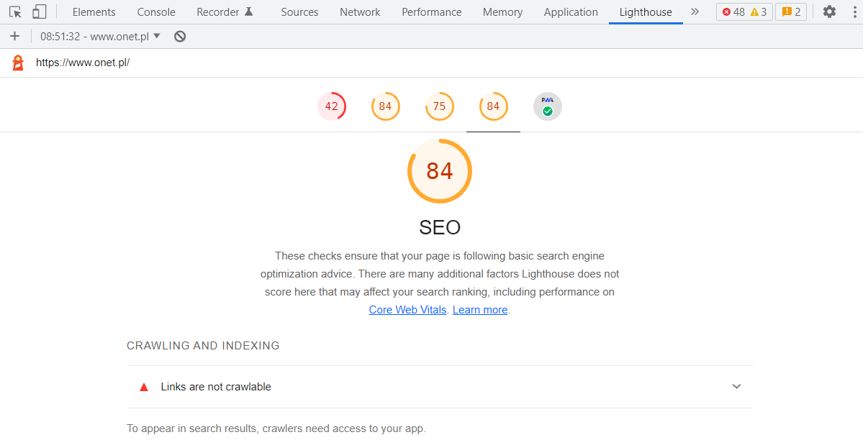The height and width of the screenshot is (440, 868).
Task: Select the Performance score 42 gauge
Action: tap(331, 106)
